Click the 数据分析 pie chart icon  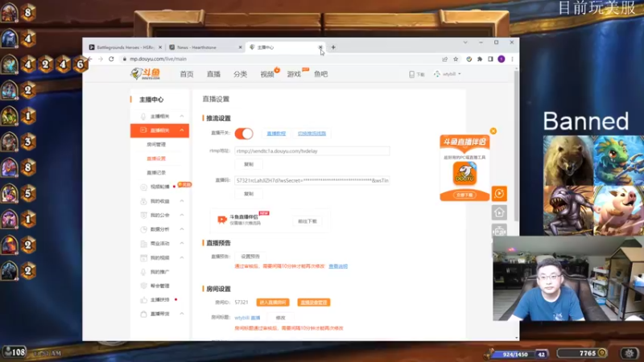[143, 229]
